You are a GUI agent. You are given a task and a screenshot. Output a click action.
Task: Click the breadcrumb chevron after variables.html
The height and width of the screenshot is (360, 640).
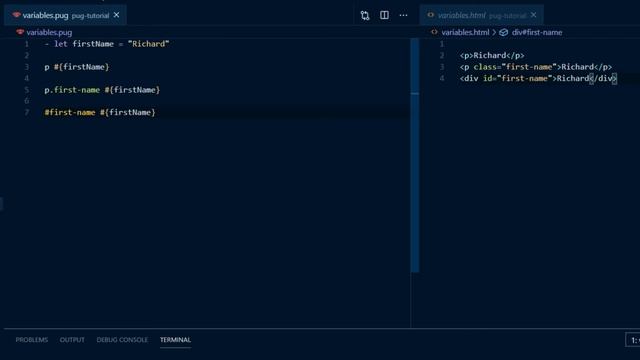coord(494,32)
